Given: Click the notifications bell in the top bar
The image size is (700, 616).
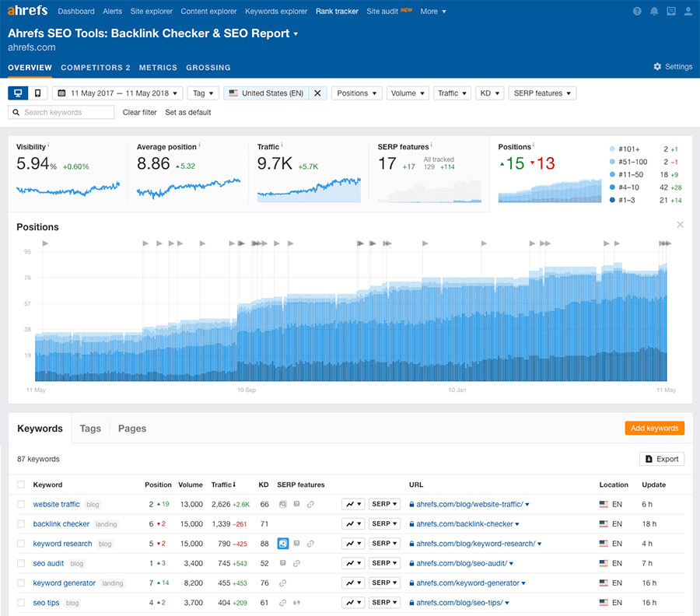Looking at the screenshot, I should pos(653,11).
